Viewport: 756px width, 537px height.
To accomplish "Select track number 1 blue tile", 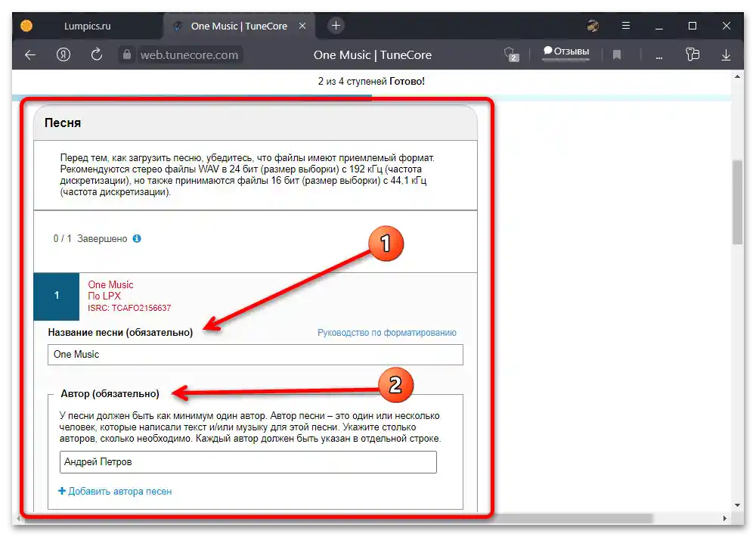I will pyautogui.click(x=57, y=295).
